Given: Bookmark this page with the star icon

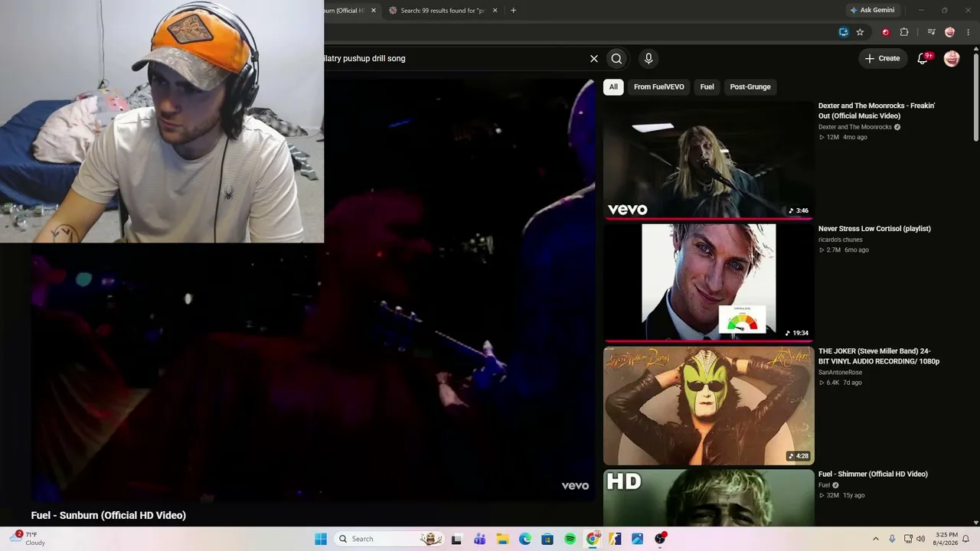Looking at the screenshot, I should click(x=861, y=32).
